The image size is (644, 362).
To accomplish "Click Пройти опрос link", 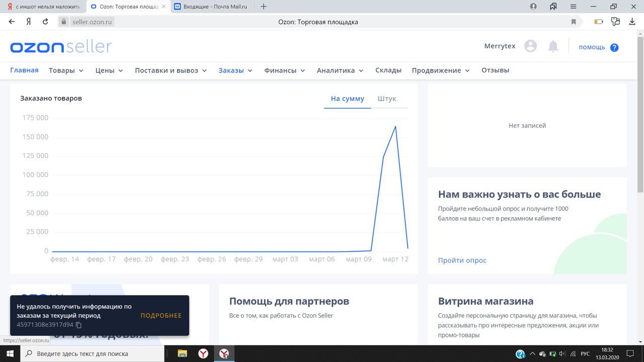I will tap(462, 260).
